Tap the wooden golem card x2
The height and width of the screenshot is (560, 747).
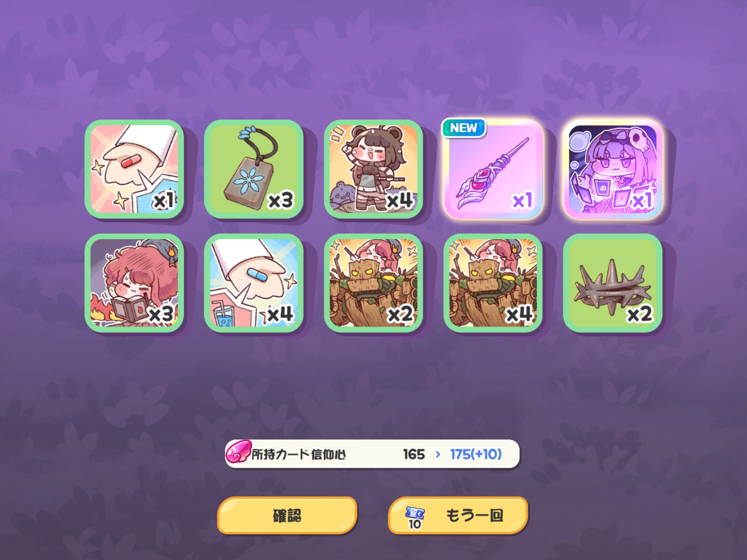373,283
